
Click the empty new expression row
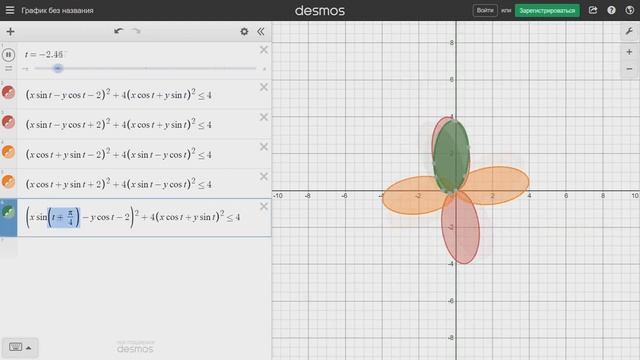144,247
